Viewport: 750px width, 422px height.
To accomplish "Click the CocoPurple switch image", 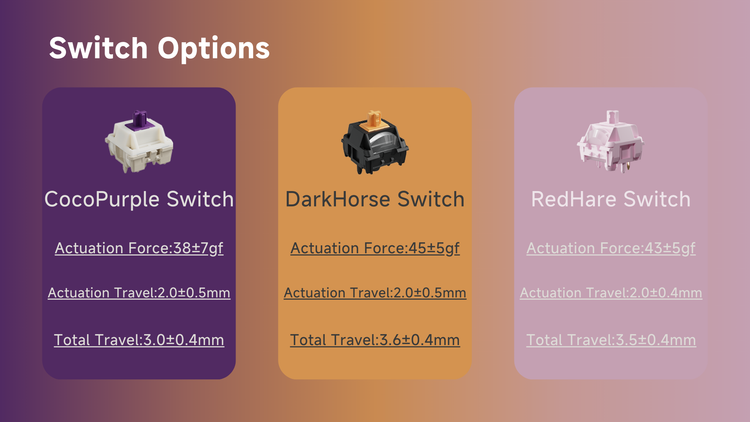I will click(x=139, y=142).
